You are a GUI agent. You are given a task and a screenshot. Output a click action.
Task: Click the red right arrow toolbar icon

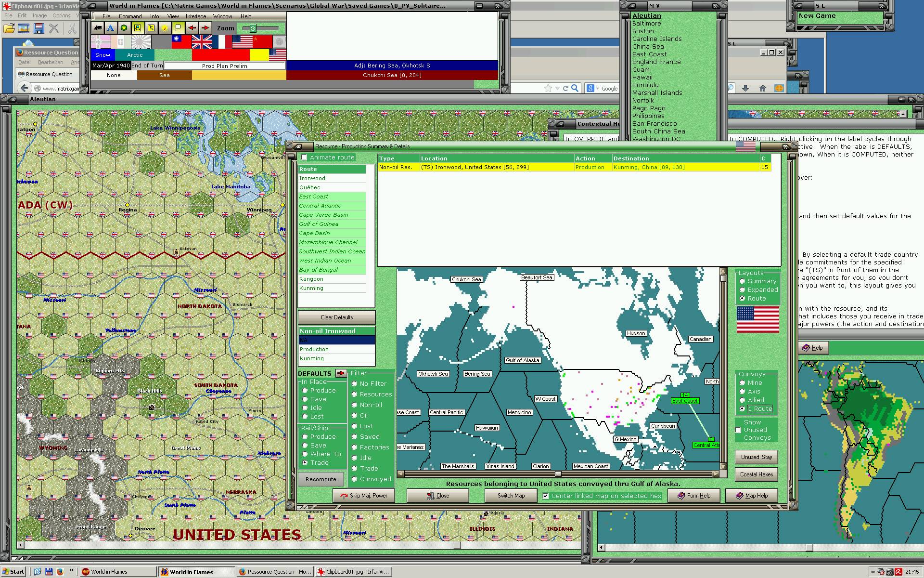(x=205, y=28)
